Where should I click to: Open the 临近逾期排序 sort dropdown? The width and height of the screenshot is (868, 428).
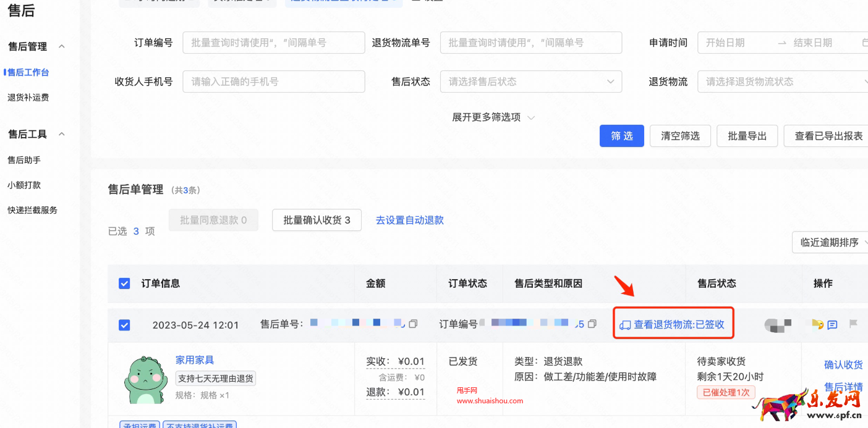831,242
